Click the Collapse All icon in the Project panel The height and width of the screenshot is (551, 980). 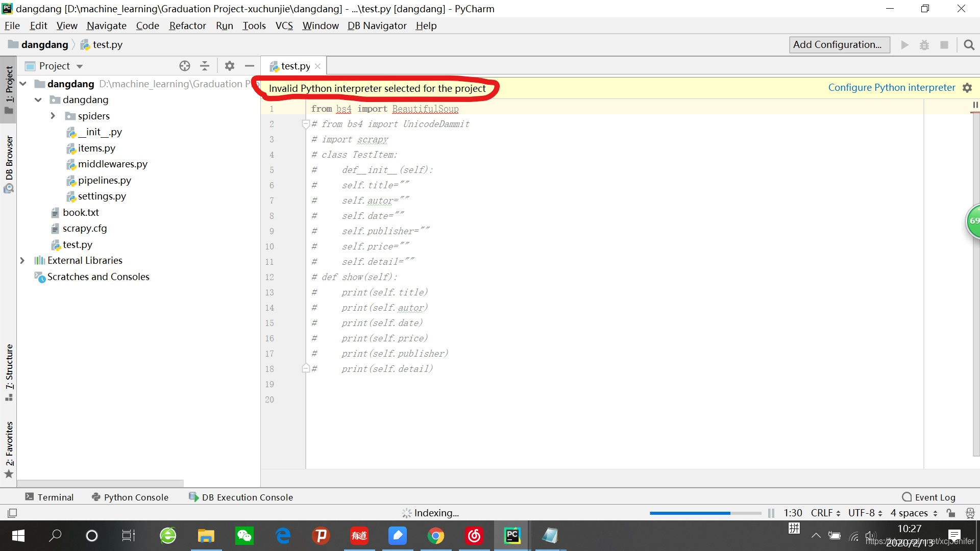pos(205,66)
